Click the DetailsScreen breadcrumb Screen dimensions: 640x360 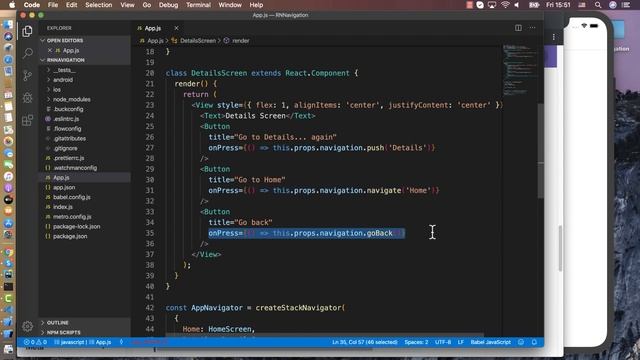point(198,41)
